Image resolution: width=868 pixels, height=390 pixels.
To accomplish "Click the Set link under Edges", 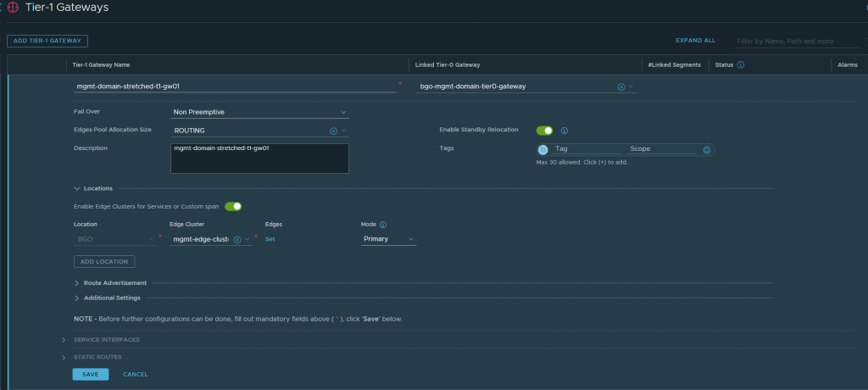I will [x=270, y=239].
